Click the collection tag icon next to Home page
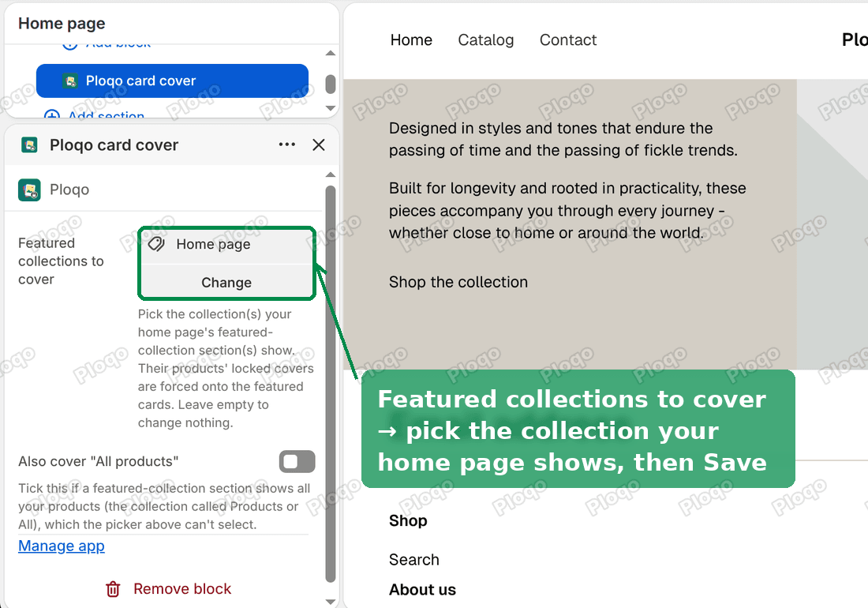 click(x=157, y=244)
